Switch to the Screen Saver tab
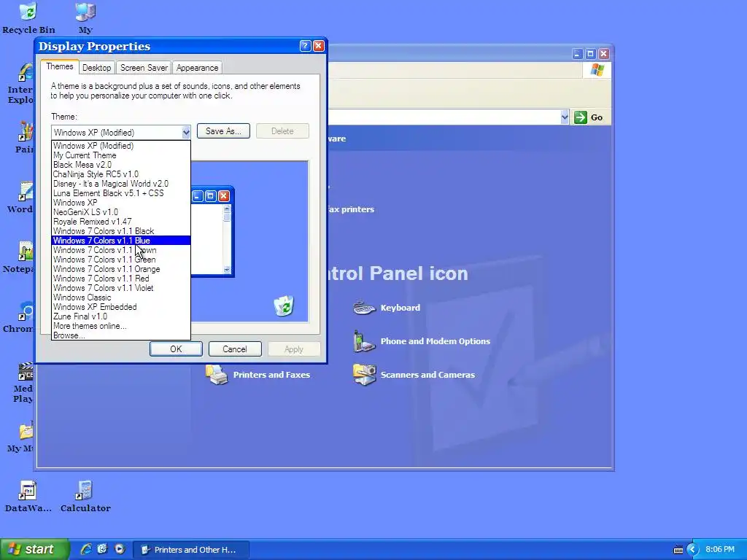The image size is (747, 560). click(x=144, y=68)
